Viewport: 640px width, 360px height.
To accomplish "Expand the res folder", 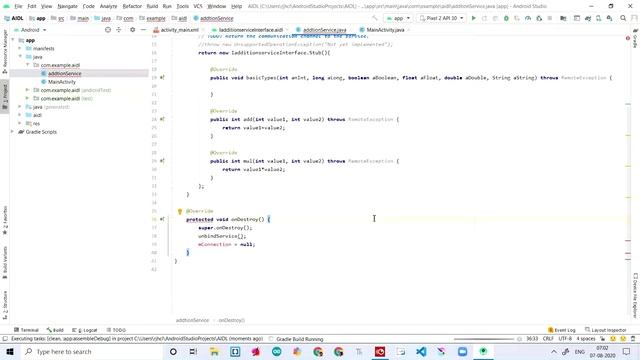I will (x=20, y=123).
